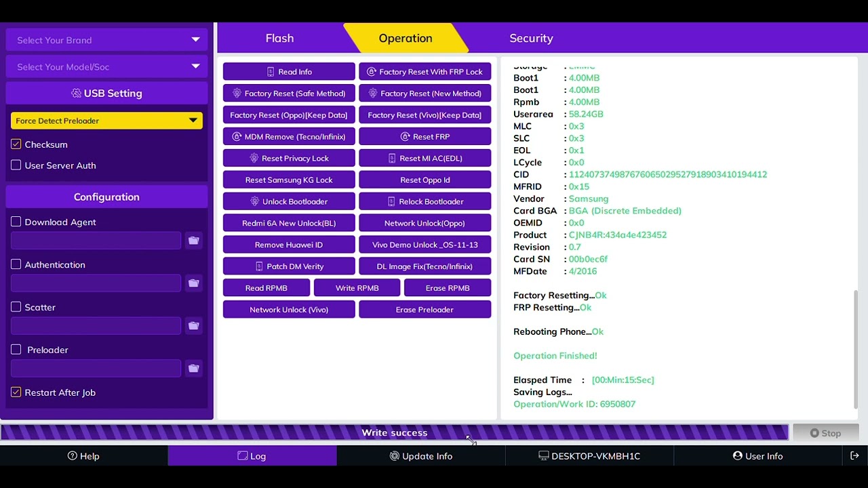Switch to the Security tab
Screen dimensions: 868x488
pos(531,39)
